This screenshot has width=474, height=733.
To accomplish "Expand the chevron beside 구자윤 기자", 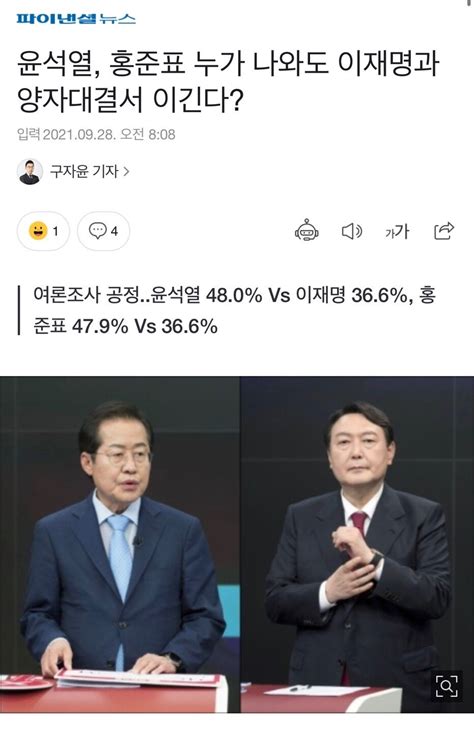I will pyautogui.click(x=126, y=172).
